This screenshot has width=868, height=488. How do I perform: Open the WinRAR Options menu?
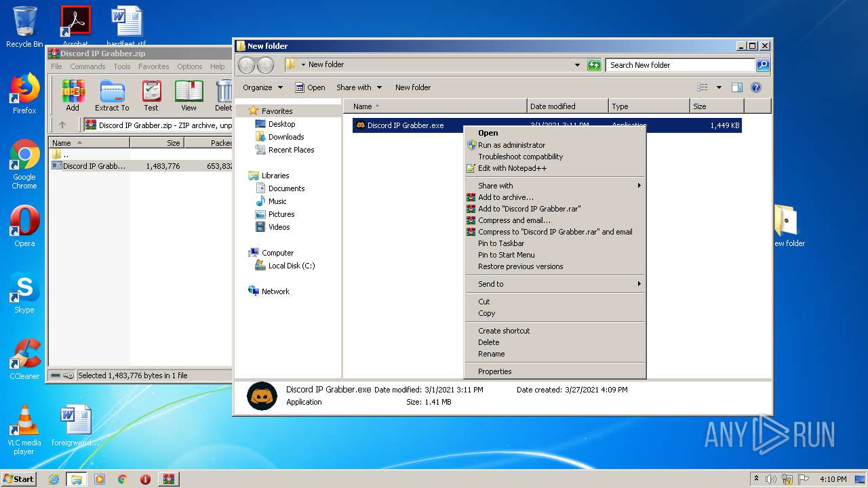point(190,66)
